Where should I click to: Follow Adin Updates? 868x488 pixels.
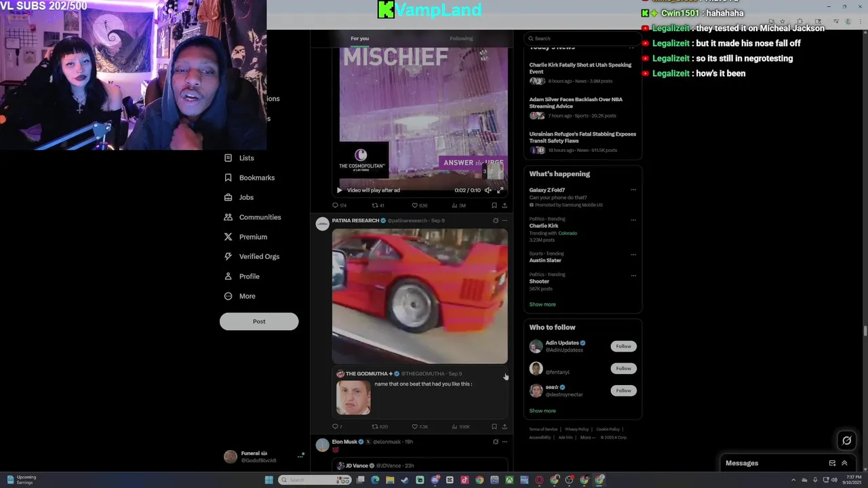tap(623, 346)
